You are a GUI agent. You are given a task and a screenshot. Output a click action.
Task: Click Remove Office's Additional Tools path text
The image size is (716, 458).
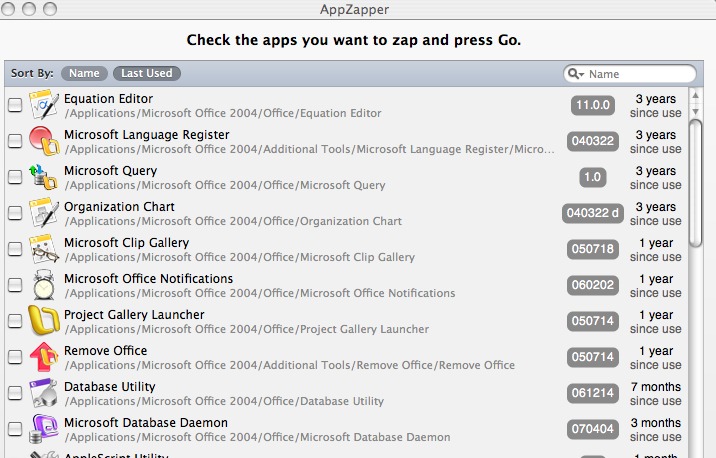290,365
